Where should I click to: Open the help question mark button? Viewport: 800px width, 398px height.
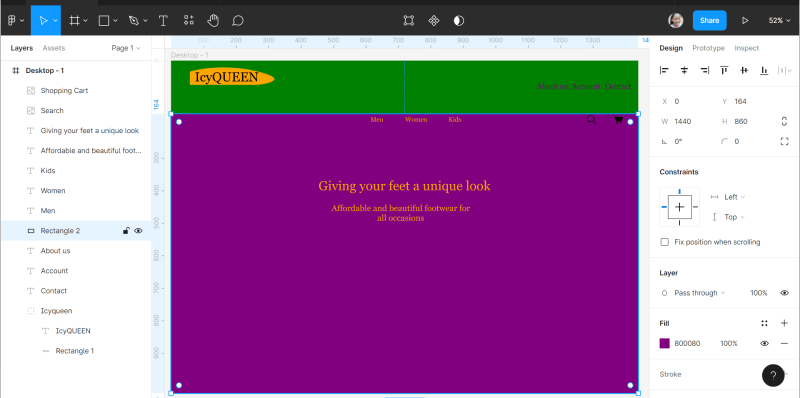tap(773, 376)
